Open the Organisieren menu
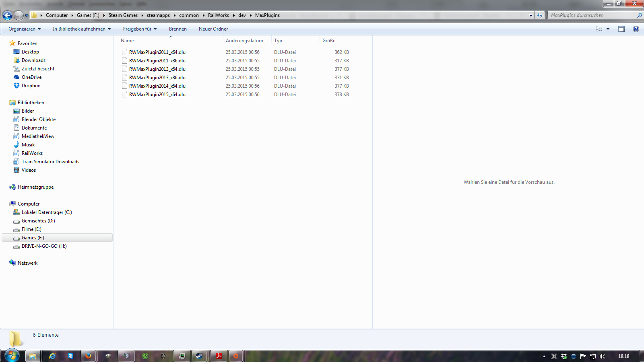 tap(25, 29)
